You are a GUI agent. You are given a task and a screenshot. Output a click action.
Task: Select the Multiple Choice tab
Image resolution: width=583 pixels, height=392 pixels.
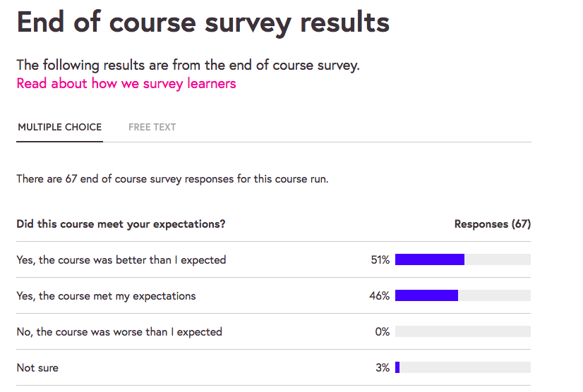click(60, 128)
